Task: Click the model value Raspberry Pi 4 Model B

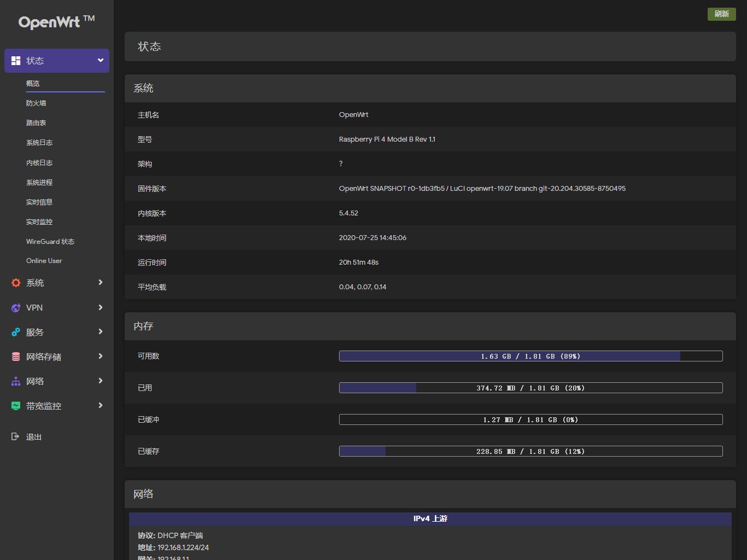Action: click(387, 139)
